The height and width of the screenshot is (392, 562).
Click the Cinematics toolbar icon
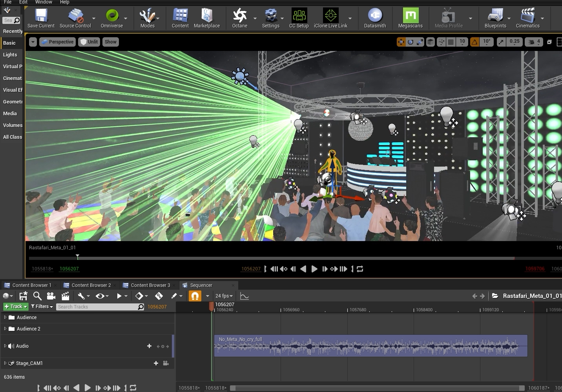point(527,18)
